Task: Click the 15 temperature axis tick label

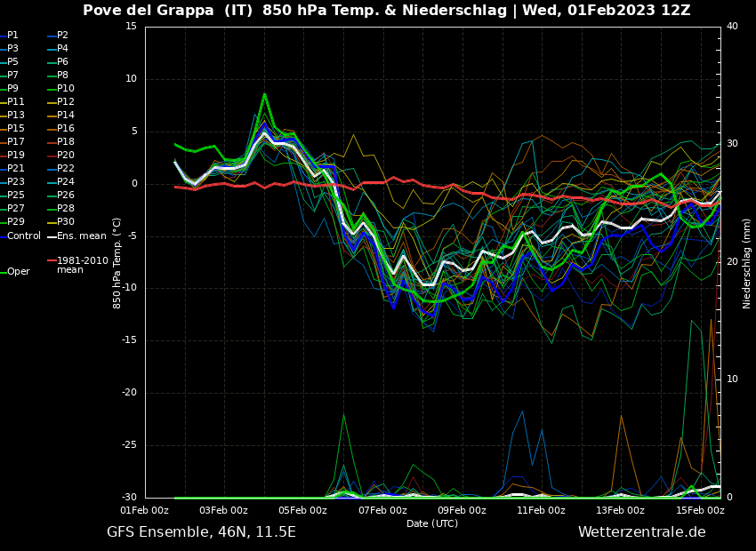Action: tap(131, 27)
